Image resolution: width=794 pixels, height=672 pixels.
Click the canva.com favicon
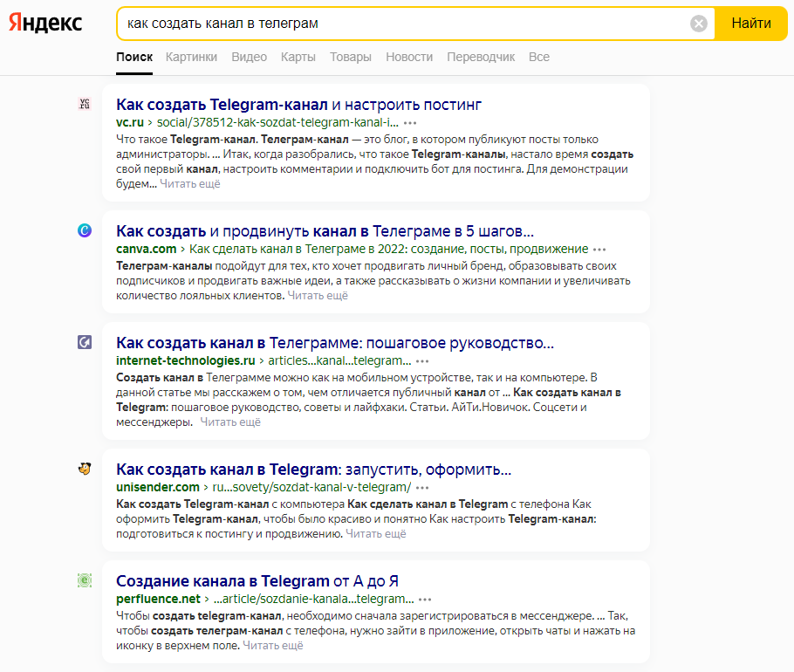[85, 230]
